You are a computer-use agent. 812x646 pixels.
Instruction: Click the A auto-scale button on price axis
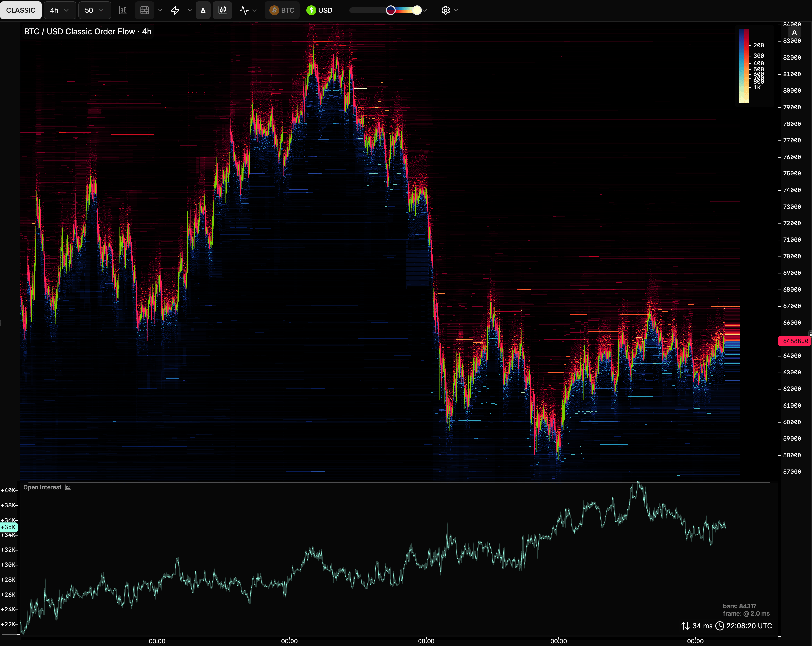pyautogui.click(x=794, y=32)
